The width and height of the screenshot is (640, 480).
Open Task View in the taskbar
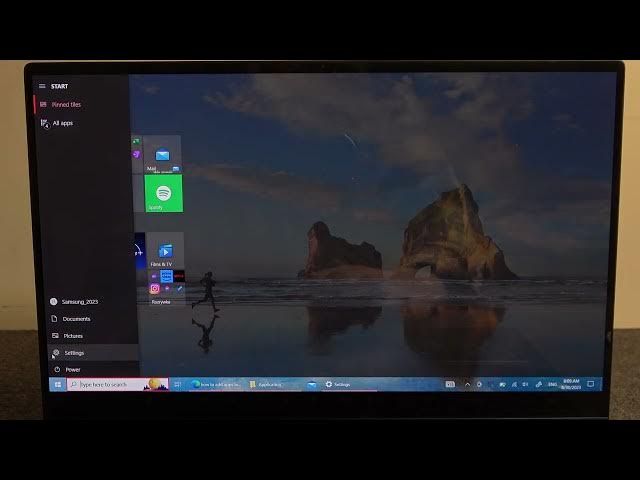[178, 384]
